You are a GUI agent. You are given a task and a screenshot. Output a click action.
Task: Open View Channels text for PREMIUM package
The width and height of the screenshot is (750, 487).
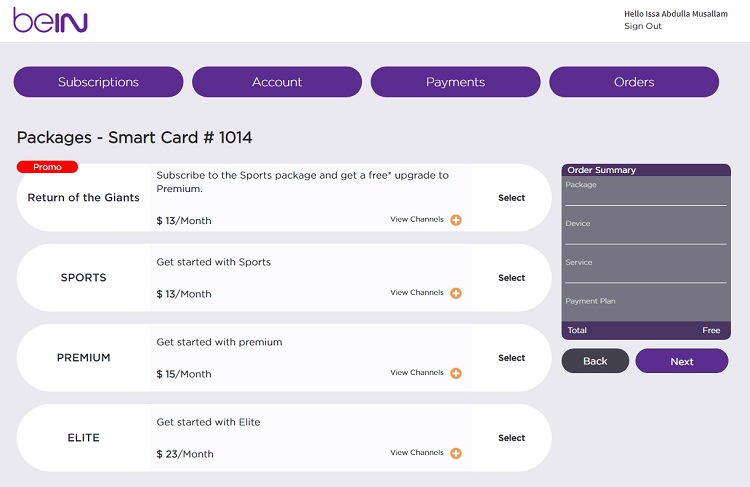[x=417, y=372]
